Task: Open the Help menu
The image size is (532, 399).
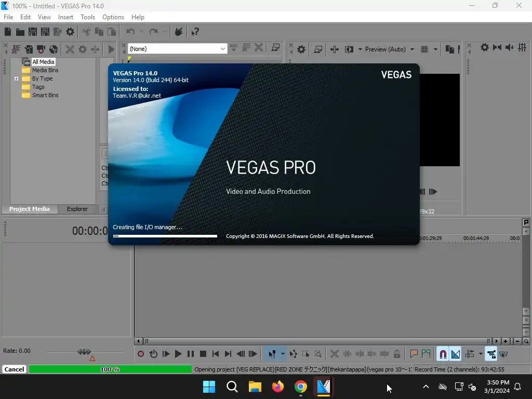Action: pos(138,17)
